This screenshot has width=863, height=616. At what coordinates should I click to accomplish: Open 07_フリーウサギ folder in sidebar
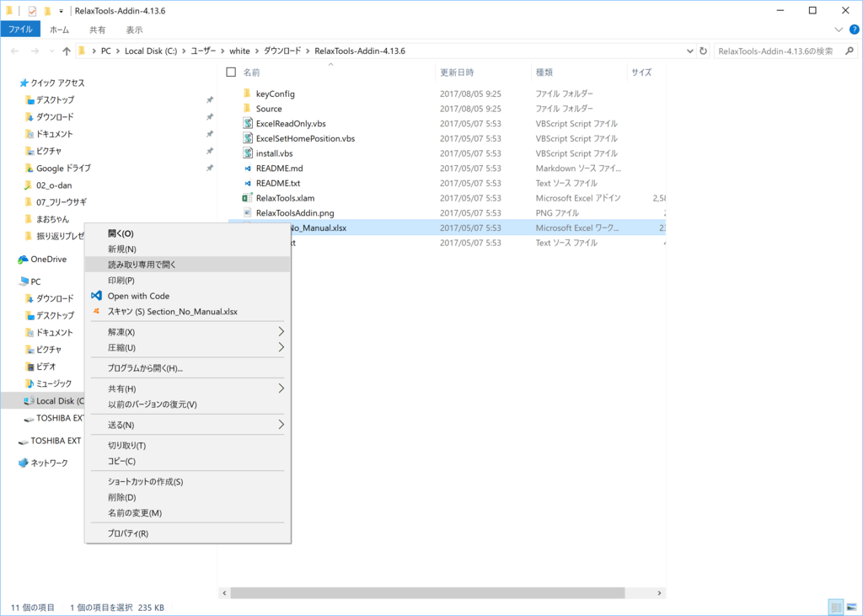[56, 202]
